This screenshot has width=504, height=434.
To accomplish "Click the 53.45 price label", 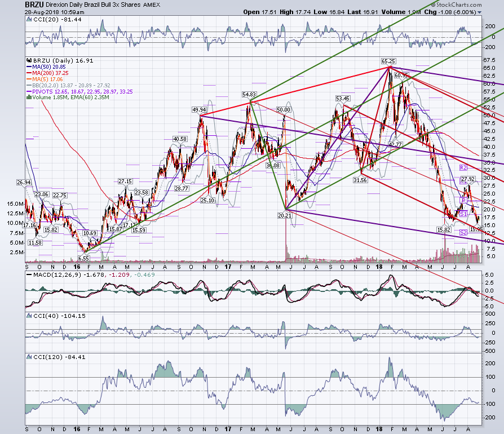I will pyautogui.click(x=343, y=98).
